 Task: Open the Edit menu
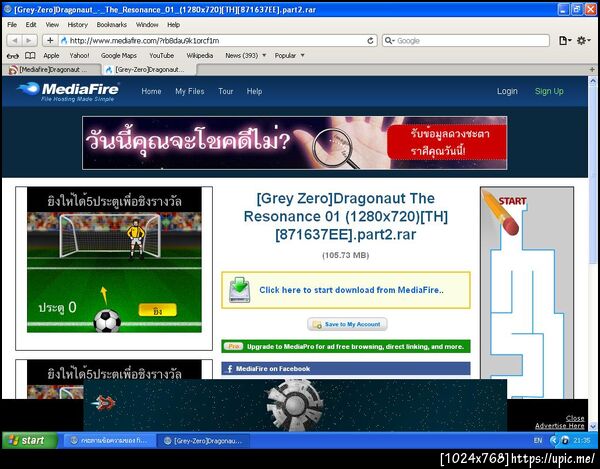pos(31,24)
